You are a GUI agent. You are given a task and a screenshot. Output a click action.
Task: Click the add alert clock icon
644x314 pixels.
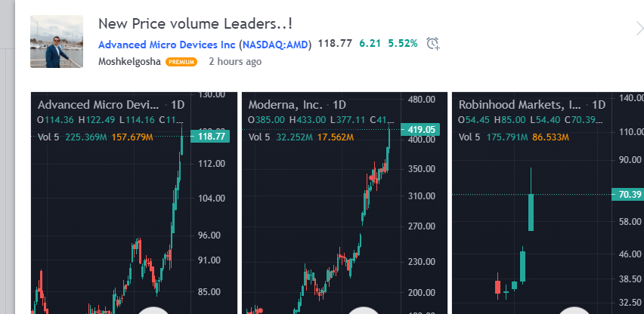pyautogui.click(x=433, y=44)
